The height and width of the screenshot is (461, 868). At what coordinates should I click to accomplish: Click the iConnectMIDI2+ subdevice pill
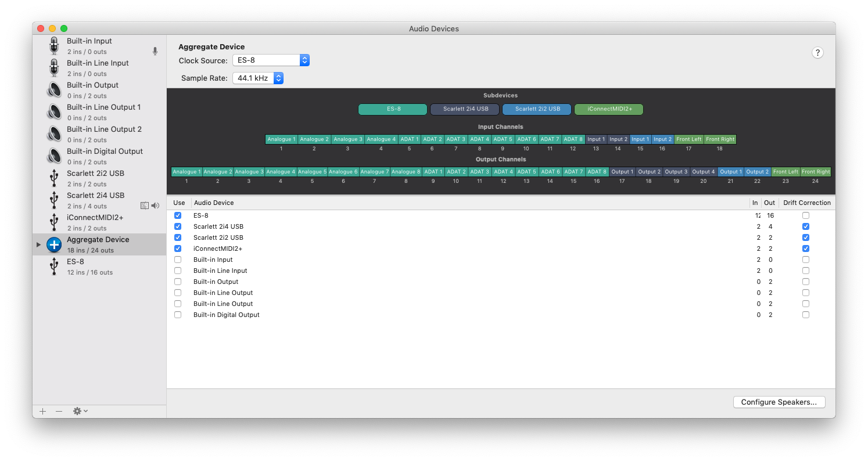[608, 109]
